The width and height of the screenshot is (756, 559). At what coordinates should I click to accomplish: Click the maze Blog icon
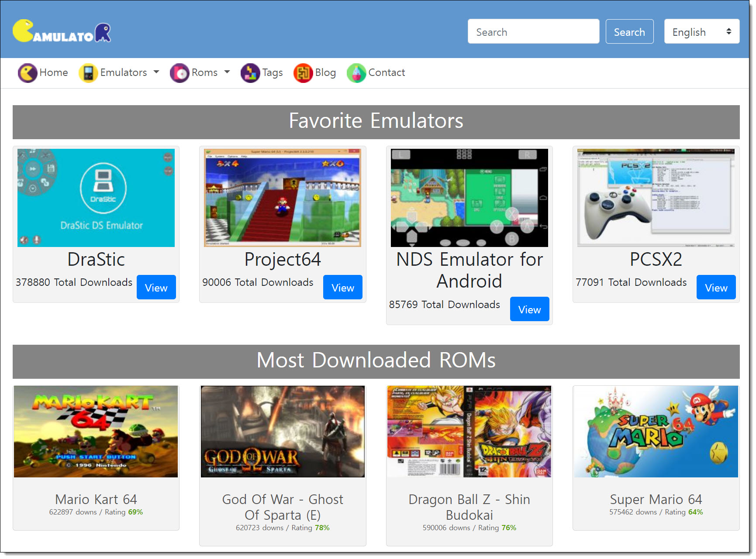tap(303, 73)
